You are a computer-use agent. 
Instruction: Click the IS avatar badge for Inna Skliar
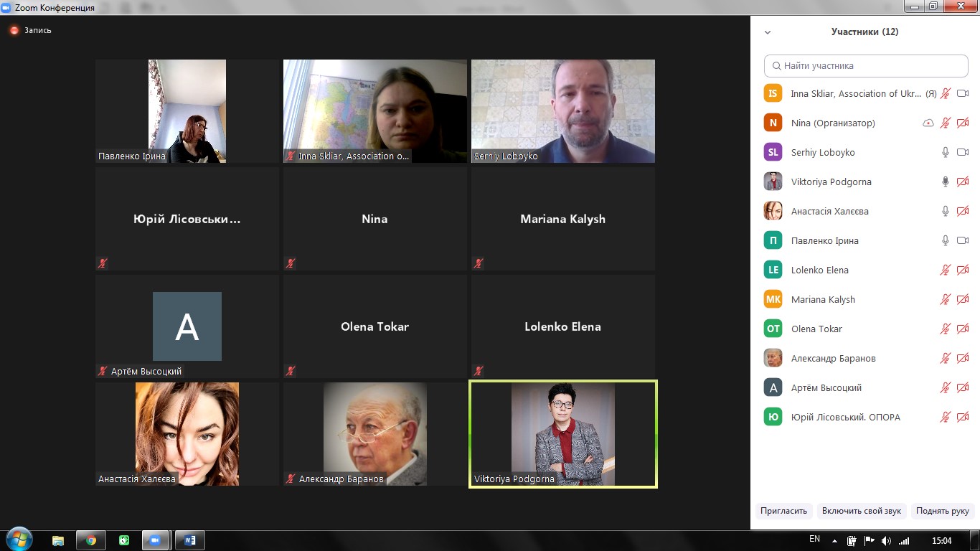click(773, 93)
